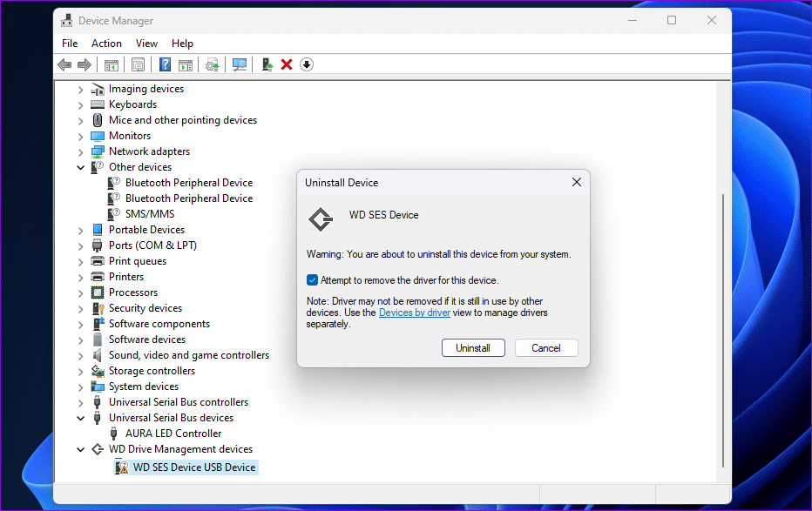Click the Processors chip icon

click(x=98, y=292)
